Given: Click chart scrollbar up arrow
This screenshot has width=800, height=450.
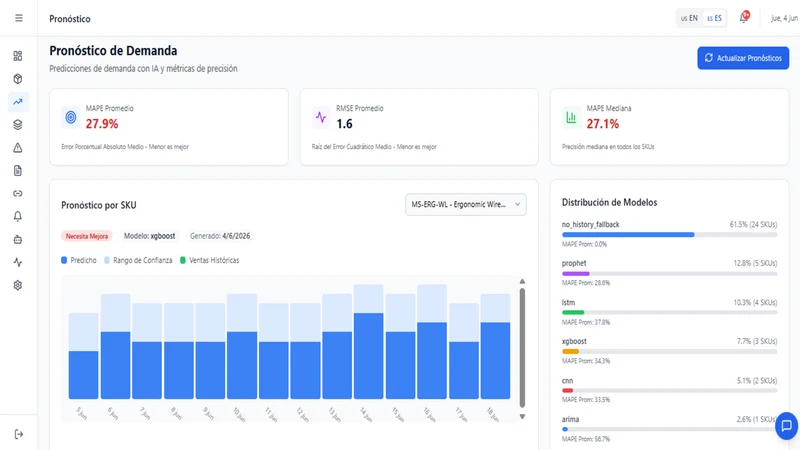Looking at the screenshot, I should point(522,282).
